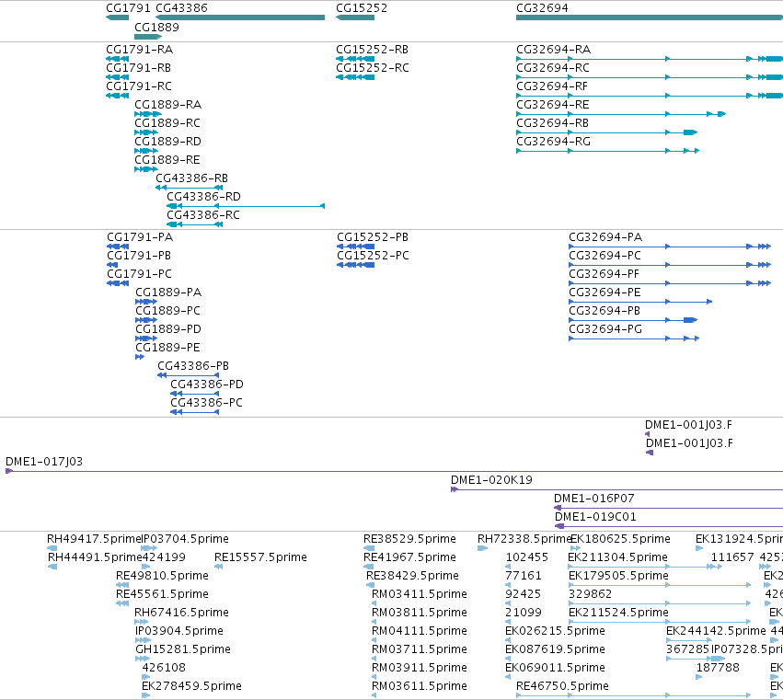The image size is (783, 700).
Task: Select transcript CG32694-RG
Action: (553, 142)
